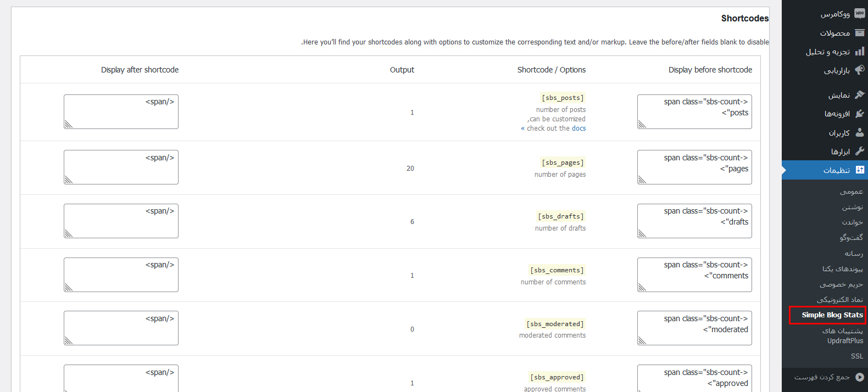Click the Display before field containing "comments"

tap(694, 275)
